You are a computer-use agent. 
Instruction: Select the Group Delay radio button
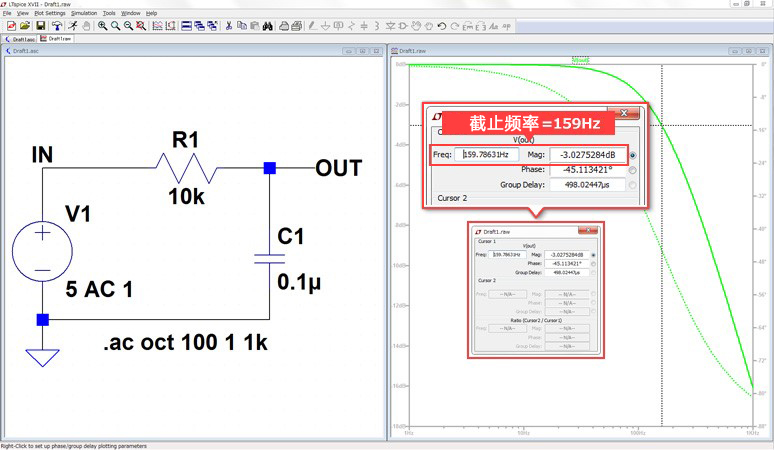633,185
